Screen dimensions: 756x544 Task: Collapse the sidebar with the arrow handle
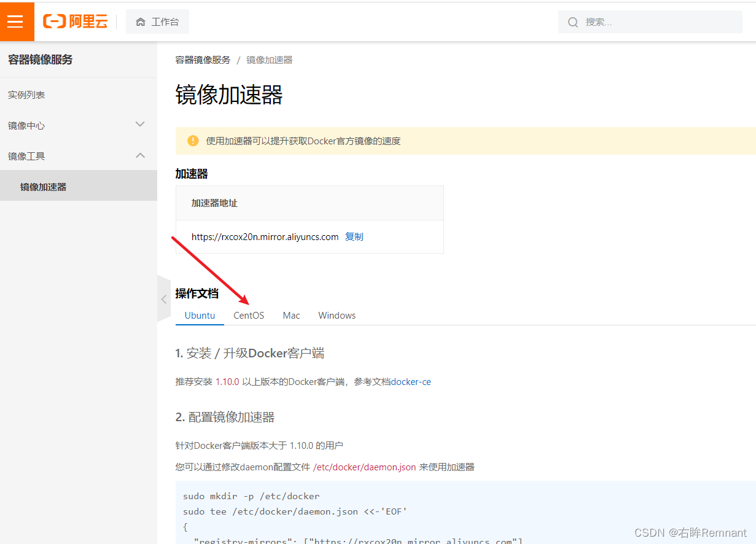coord(163,299)
